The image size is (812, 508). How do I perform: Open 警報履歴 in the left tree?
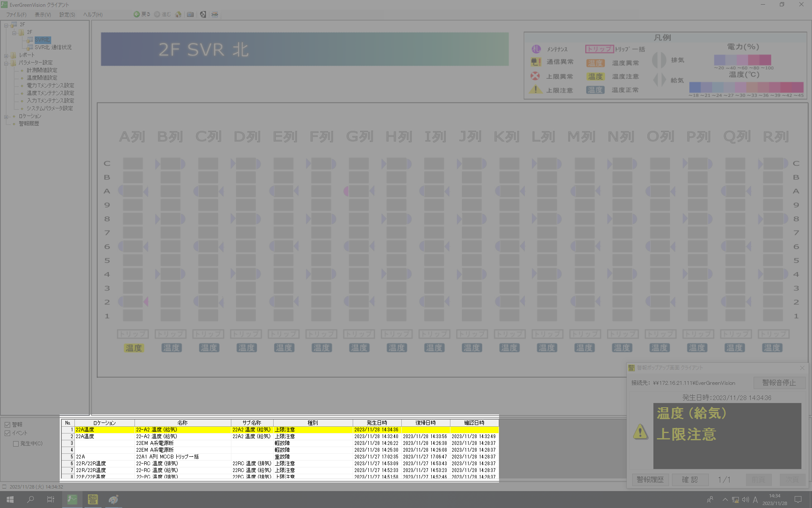click(29, 124)
